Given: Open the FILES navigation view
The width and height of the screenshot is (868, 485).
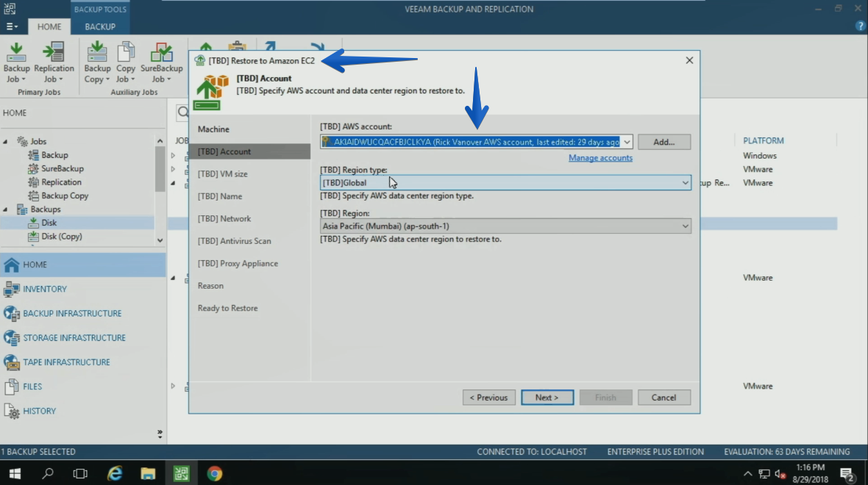Looking at the screenshot, I should click(x=83, y=387).
